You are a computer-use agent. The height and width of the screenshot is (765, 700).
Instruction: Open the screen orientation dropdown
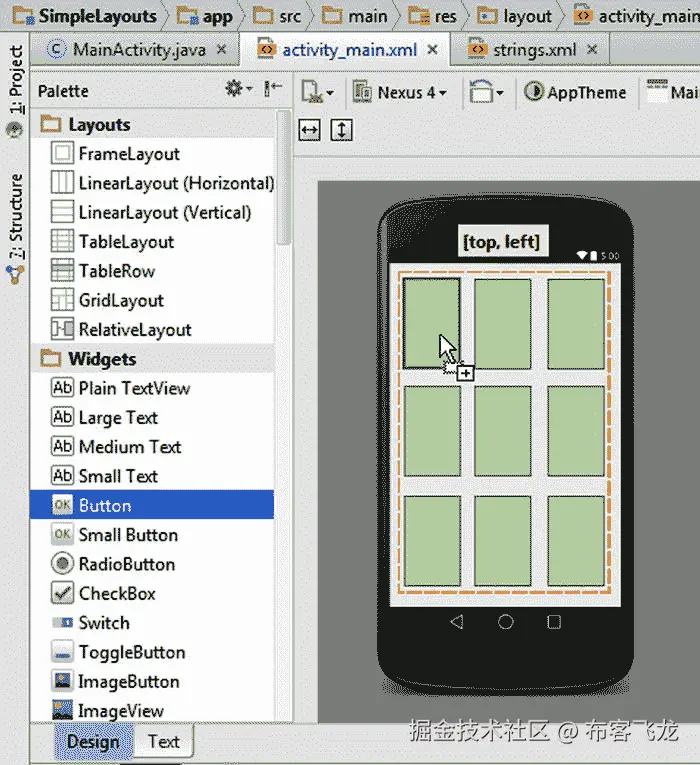pyautogui.click(x=486, y=92)
